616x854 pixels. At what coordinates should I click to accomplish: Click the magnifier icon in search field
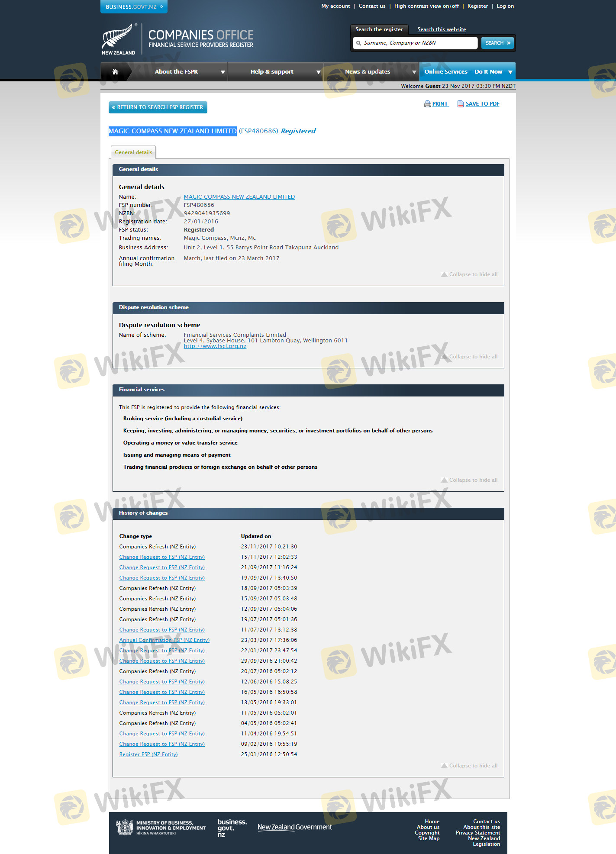click(358, 43)
